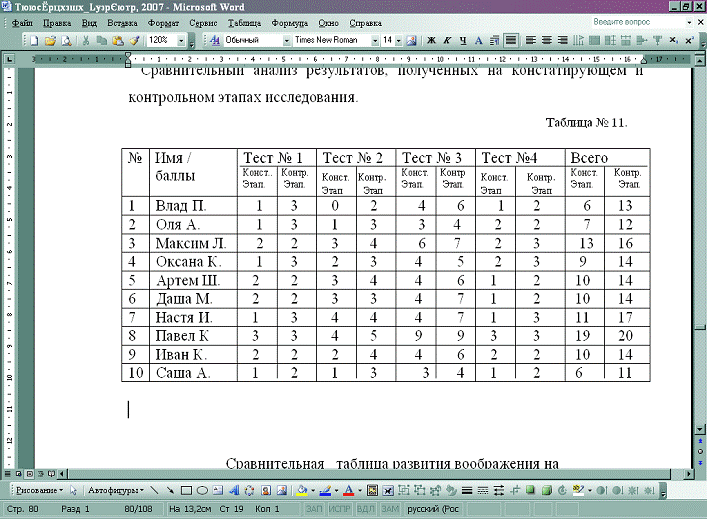
Task: Select the Format Painter brush
Action: tap(133, 41)
